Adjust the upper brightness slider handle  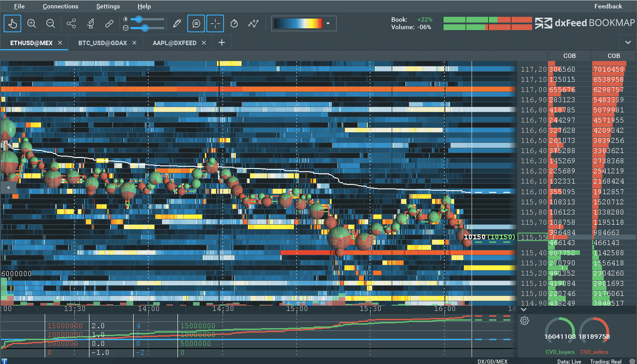pos(139,19)
